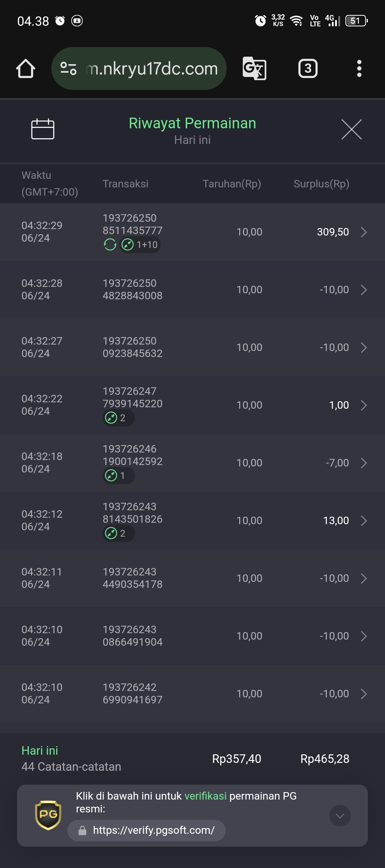Collapse the PG verification banner
This screenshot has height=868, width=385.
(x=340, y=816)
